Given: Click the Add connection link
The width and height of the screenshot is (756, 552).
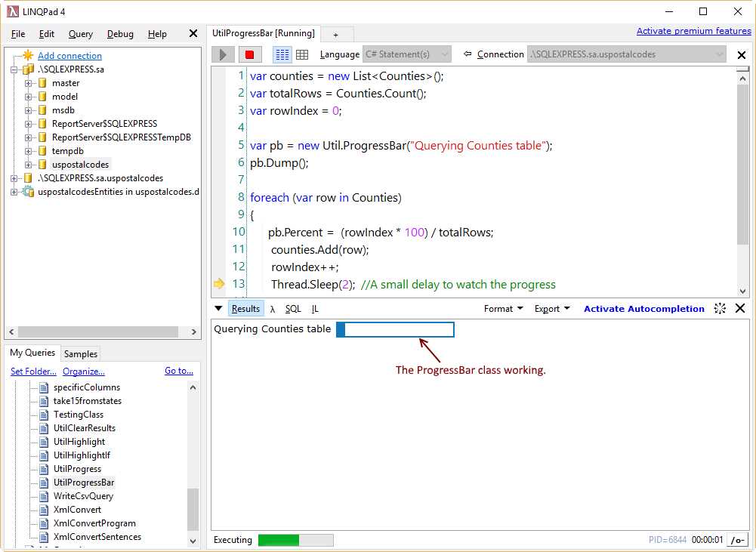Looking at the screenshot, I should [x=70, y=55].
